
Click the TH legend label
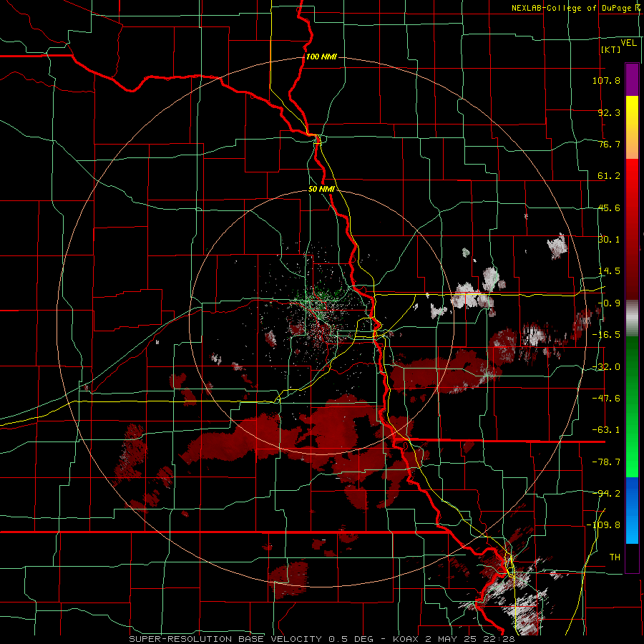click(615, 557)
